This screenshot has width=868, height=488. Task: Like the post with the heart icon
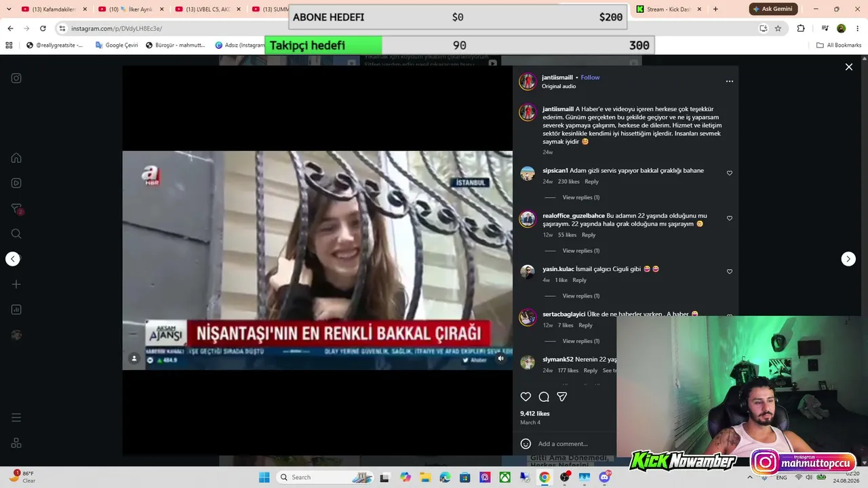coord(526,396)
